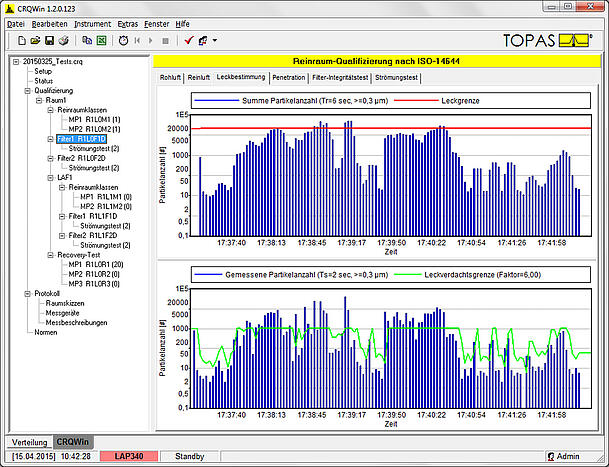This screenshot has height=467, width=609.
Task: Click the New document toolbar icon
Action: point(23,40)
